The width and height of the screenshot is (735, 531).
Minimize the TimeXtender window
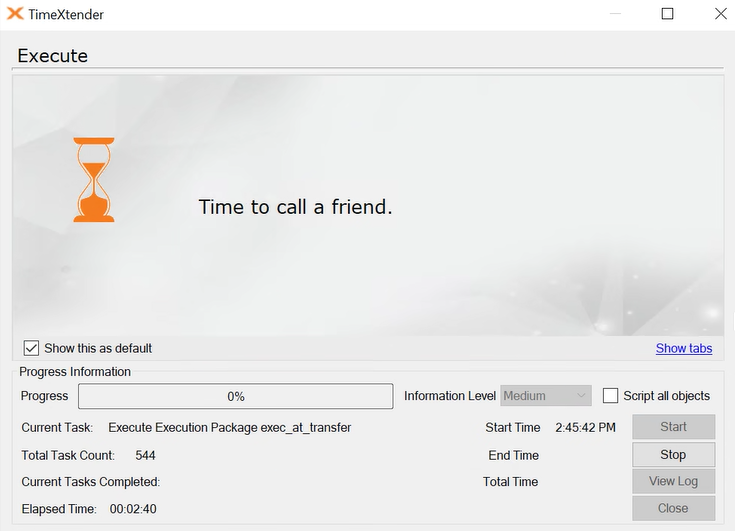tap(615, 14)
